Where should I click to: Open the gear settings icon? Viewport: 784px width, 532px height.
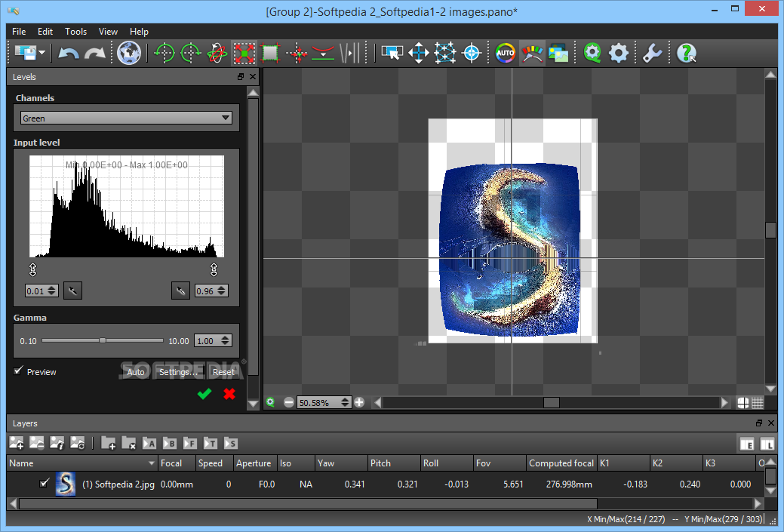(x=619, y=53)
